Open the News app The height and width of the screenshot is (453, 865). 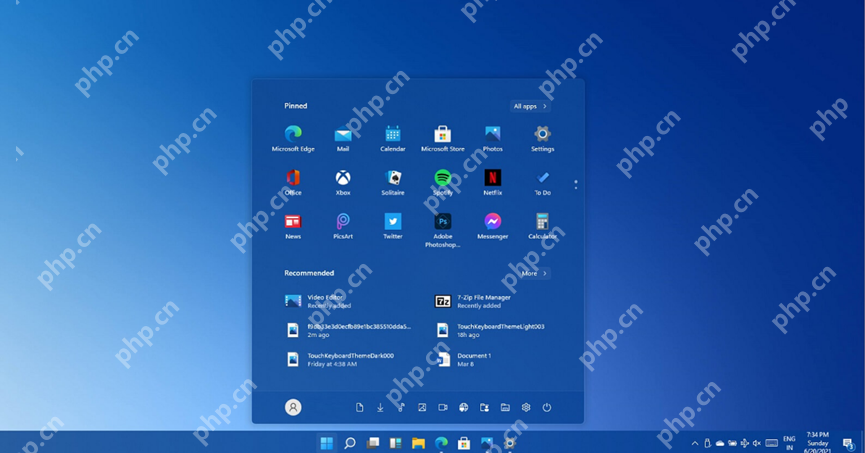293,226
